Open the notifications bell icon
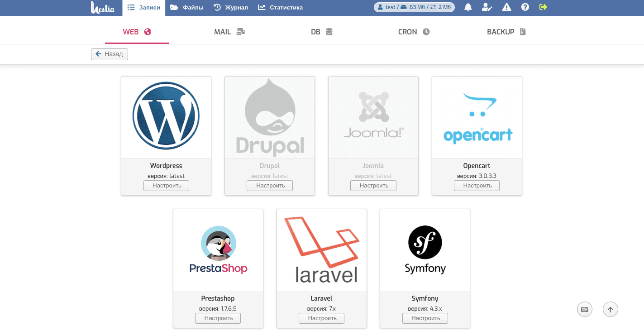 click(468, 7)
